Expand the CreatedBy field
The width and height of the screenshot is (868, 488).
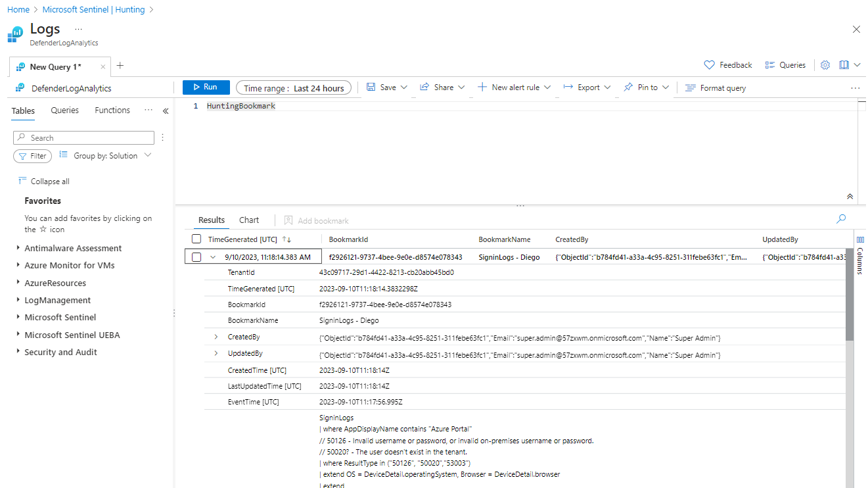(216, 337)
